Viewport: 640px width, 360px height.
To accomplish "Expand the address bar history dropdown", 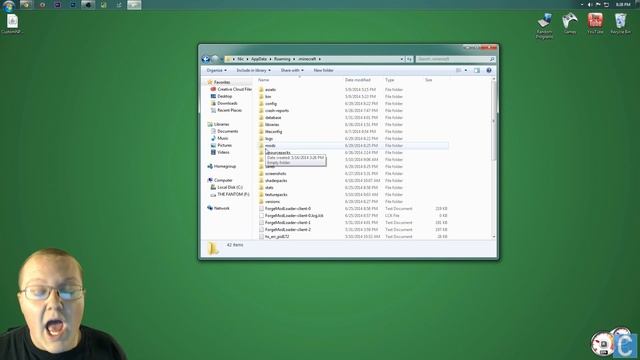I will click(x=402, y=59).
